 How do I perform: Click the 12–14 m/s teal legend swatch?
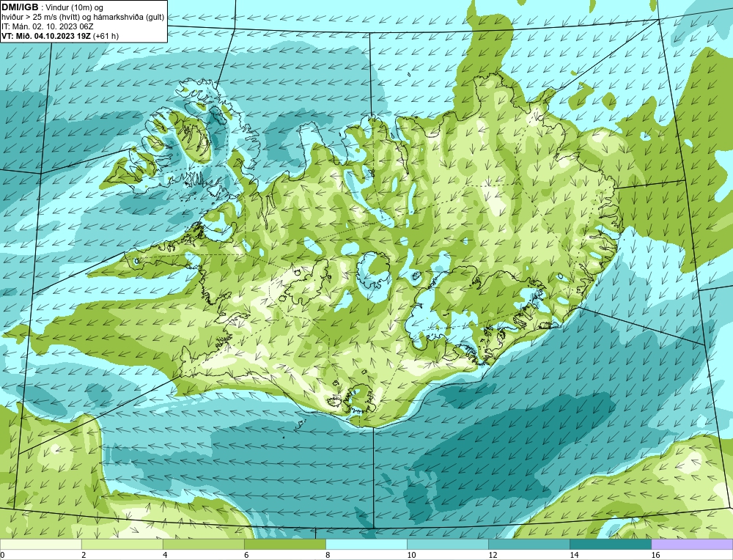[528, 544]
